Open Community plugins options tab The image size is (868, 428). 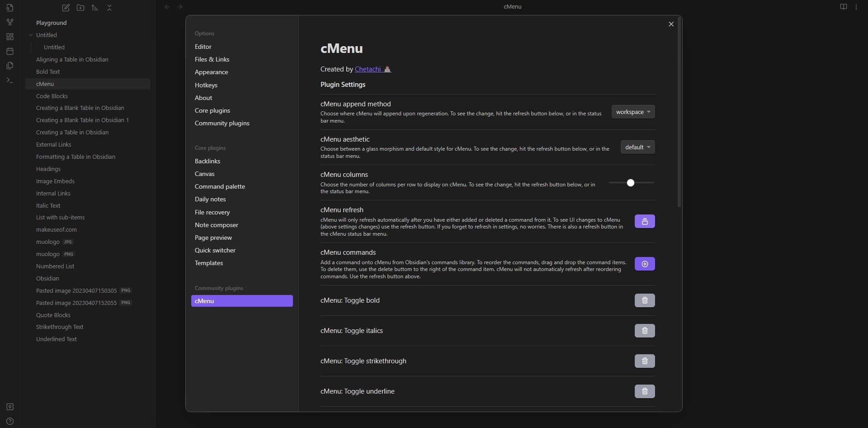[242, 123]
